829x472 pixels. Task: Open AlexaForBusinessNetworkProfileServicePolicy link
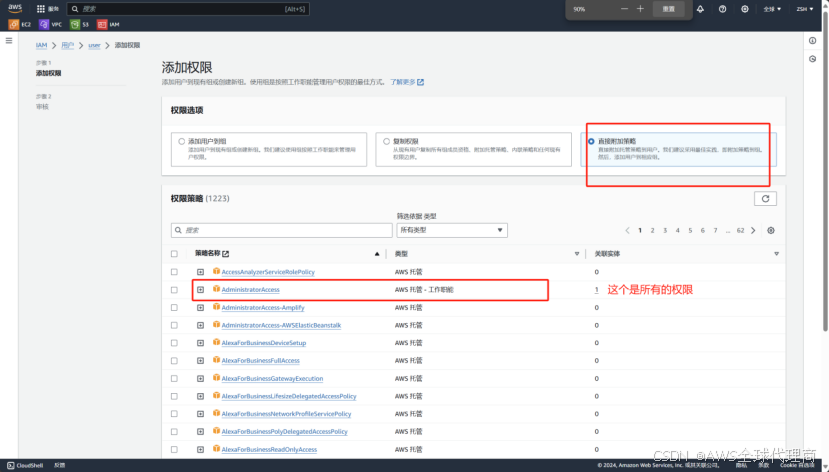click(286, 414)
